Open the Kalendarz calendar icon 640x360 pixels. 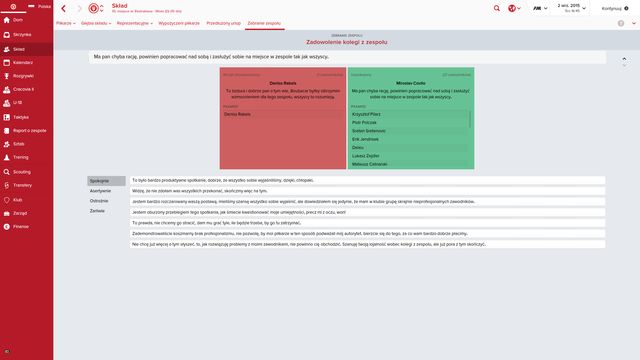tap(7, 63)
